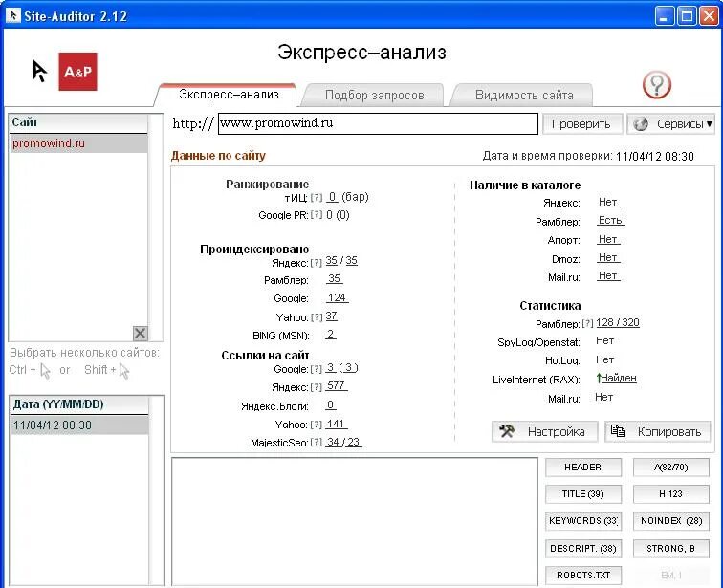Select promowind.ru in the site list
Screen dimensions: 723x588
point(78,143)
